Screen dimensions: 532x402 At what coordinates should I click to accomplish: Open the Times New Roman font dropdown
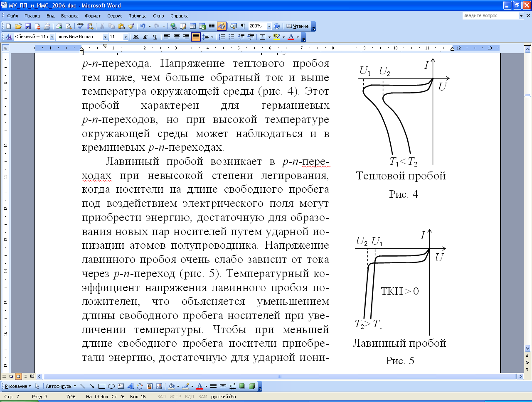tap(105, 37)
